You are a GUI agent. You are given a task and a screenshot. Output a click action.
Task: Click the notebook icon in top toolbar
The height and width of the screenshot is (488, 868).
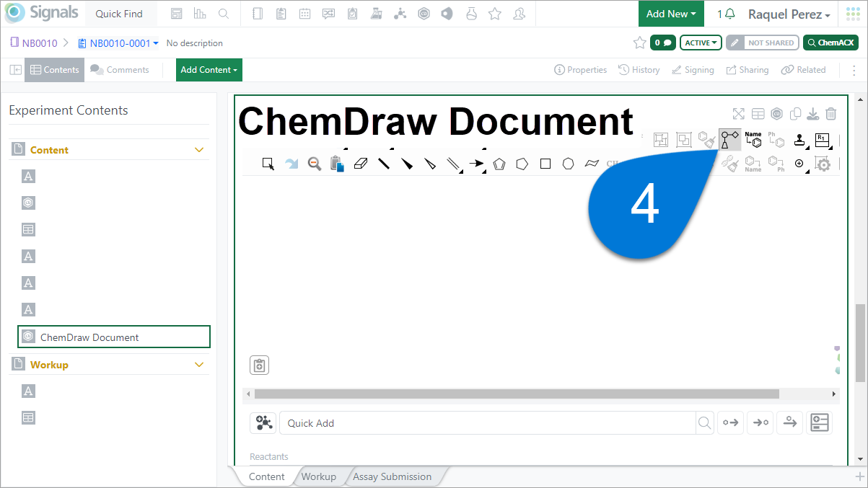[x=258, y=14]
